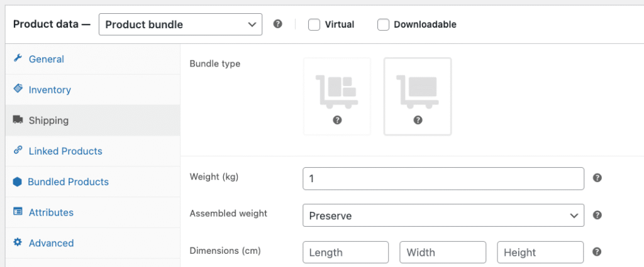This screenshot has width=644, height=267.
Task: Click the Width dimension field
Action: (443, 252)
